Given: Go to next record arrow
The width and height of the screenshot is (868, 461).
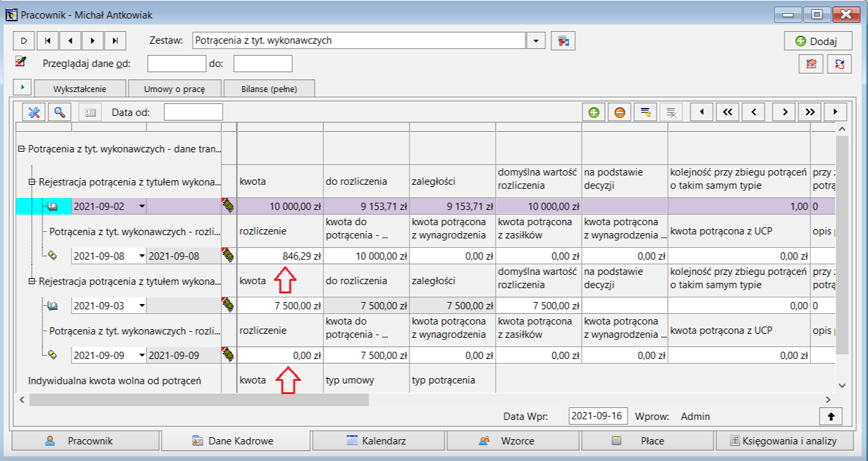Looking at the screenshot, I should (93, 40).
